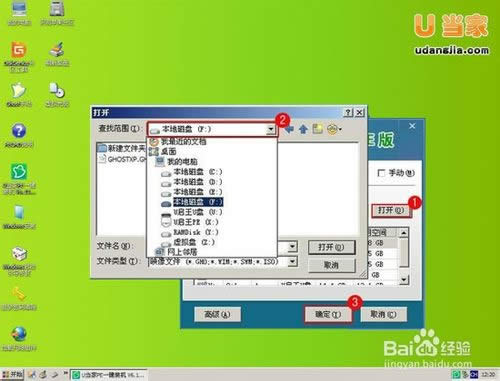
Task: Click 取消 button in Open dialog
Action: pos(331,265)
